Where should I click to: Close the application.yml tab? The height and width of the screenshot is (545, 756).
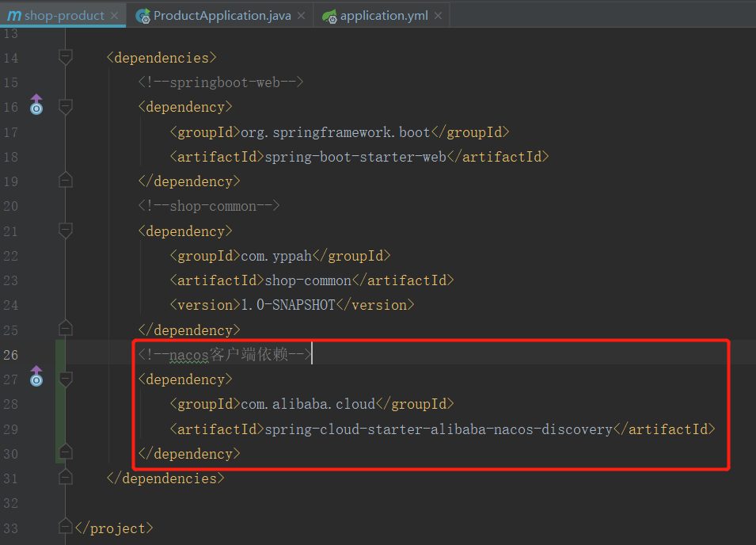point(438,15)
